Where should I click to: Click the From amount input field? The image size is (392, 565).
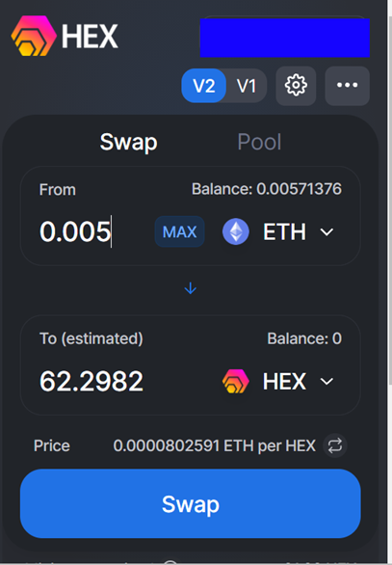click(x=93, y=231)
